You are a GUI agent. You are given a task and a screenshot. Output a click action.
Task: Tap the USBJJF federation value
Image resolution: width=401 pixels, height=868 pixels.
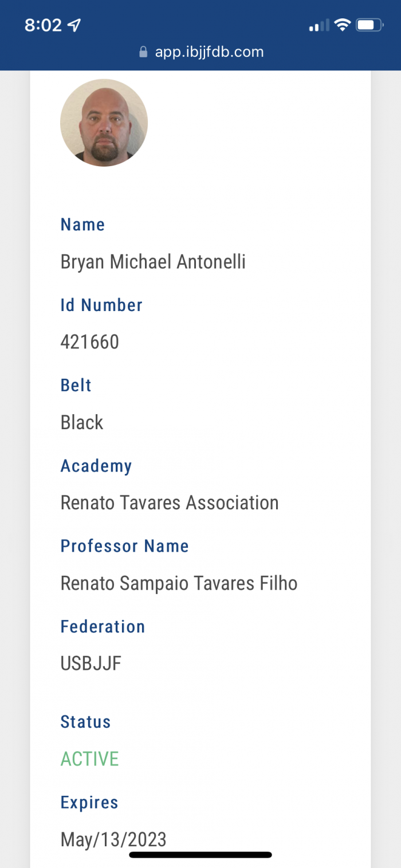pos(91,663)
